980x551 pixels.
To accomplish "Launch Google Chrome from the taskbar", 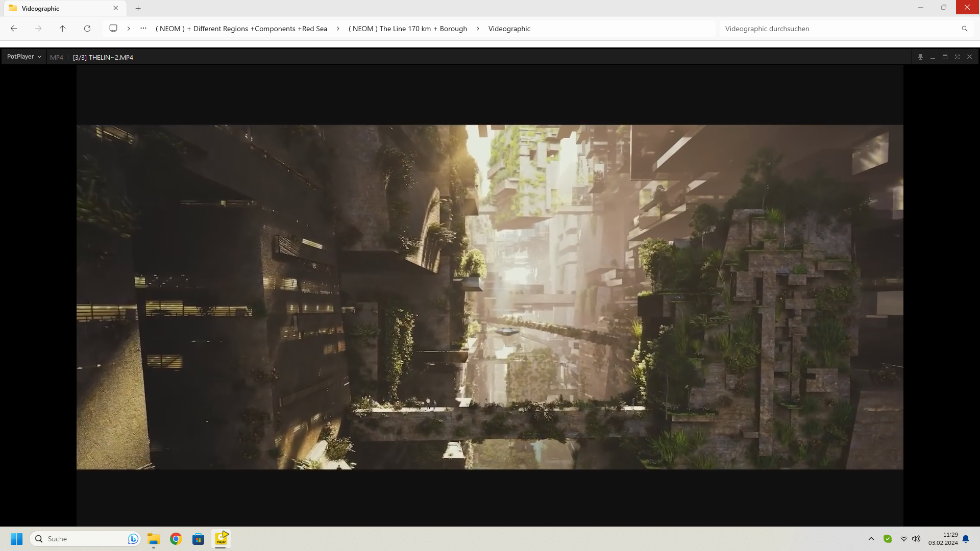I will [x=176, y=539].
